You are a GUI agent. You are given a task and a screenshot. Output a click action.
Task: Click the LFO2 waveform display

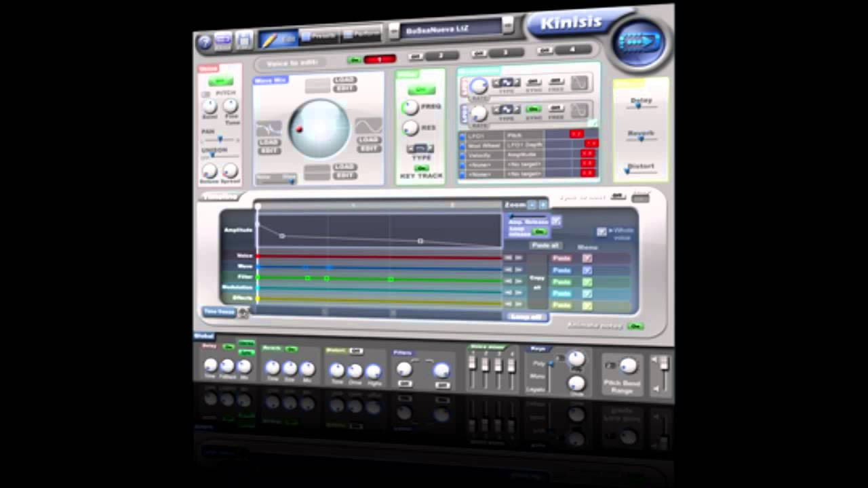(x=579, y=110)
